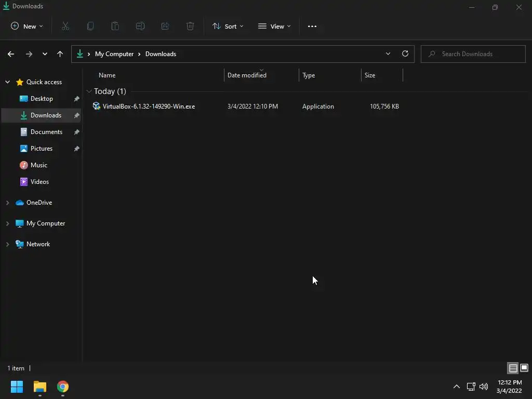The width and height of the screenshot is (532, 399).
Task: Click pin icon next to Desktop
Action: coord(77,99)
